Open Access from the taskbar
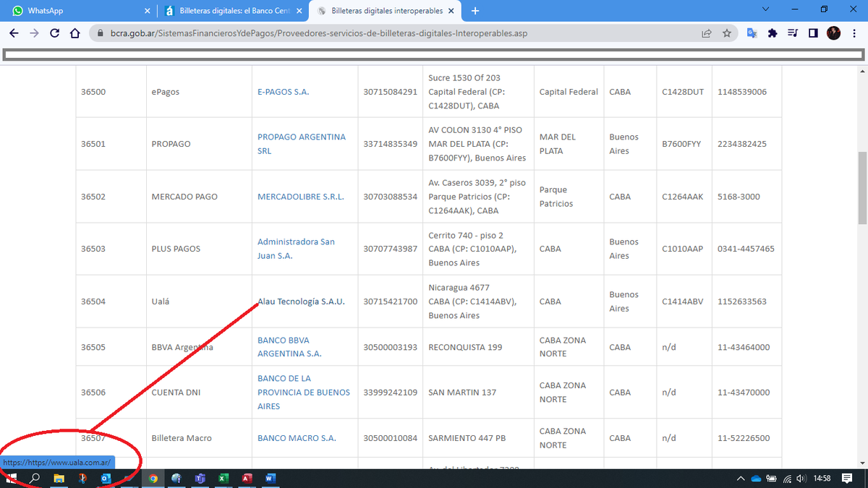The image size is (868, 488). [x=247, y=479]
